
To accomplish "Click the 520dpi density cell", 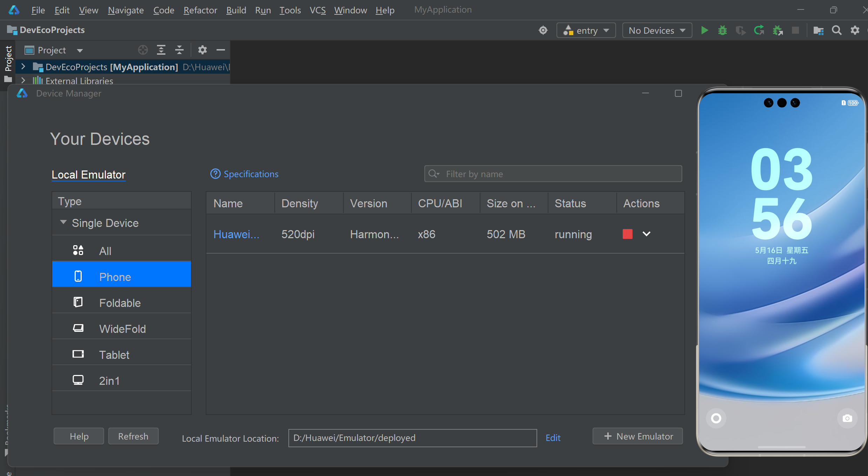I will coord(298,234).
